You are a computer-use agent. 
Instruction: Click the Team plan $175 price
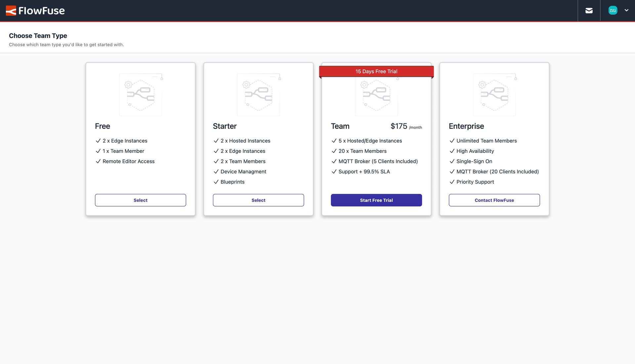click(399, 126)
